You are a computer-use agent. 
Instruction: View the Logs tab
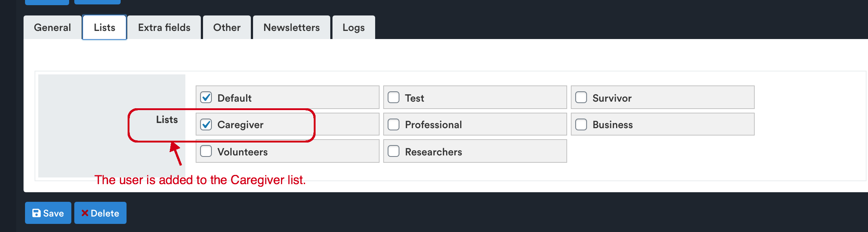click(354, 27)
